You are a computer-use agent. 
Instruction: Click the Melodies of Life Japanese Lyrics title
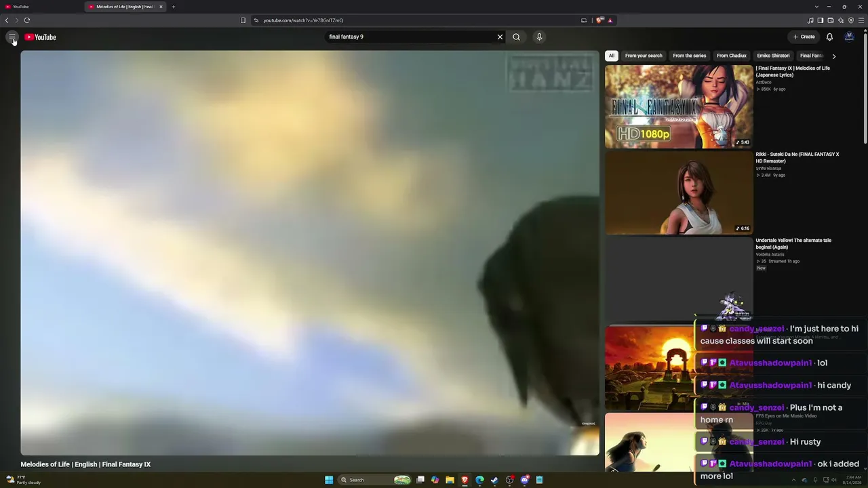[x=793, y=71]
